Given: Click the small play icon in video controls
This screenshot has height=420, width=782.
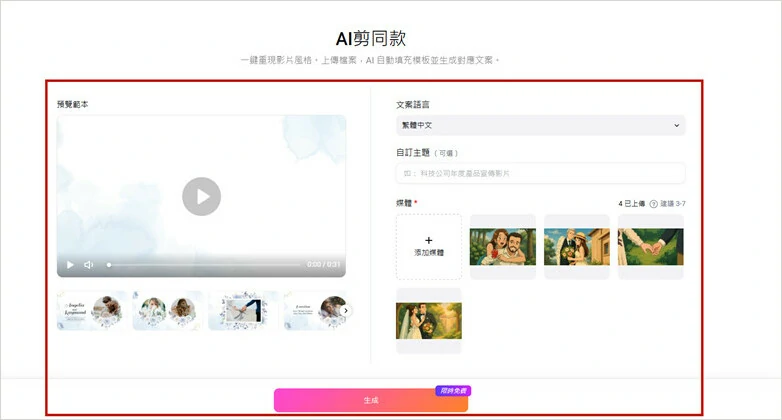Looking at the screenshot, I should click(x=70, y=264).
